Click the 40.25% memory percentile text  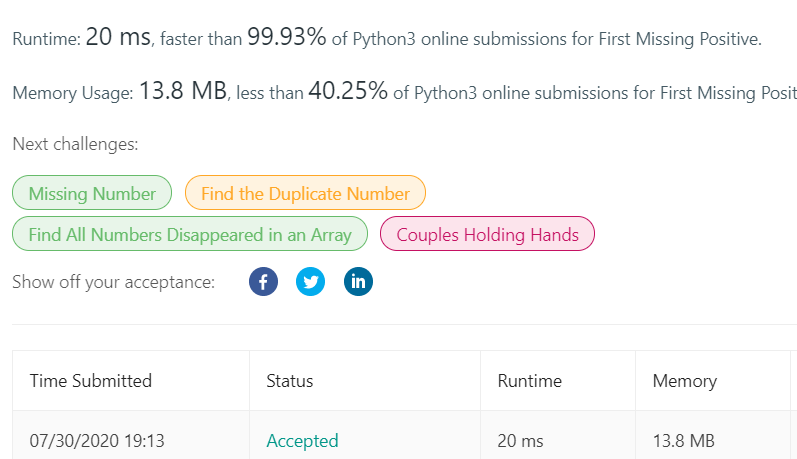point(347,91)
